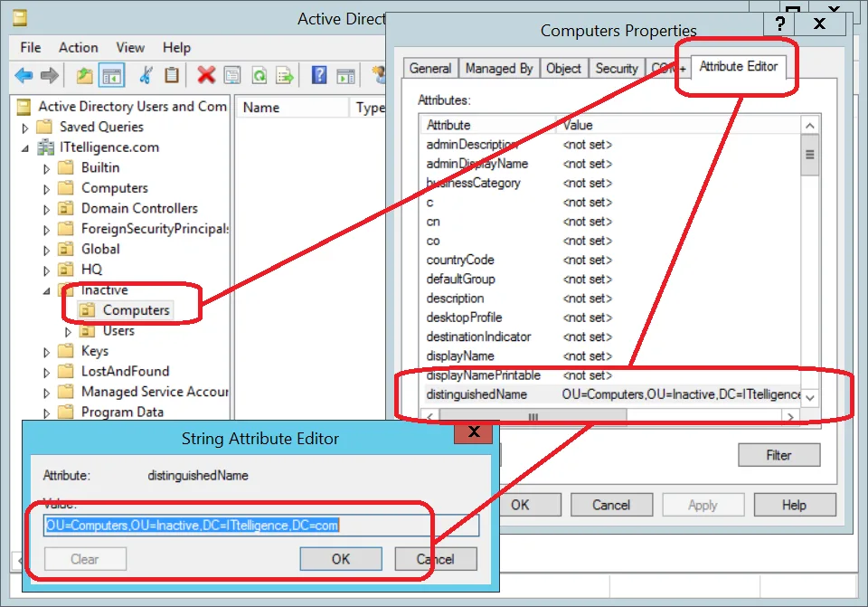
Task: Switch to the Managed By tab
Action: 499,68
